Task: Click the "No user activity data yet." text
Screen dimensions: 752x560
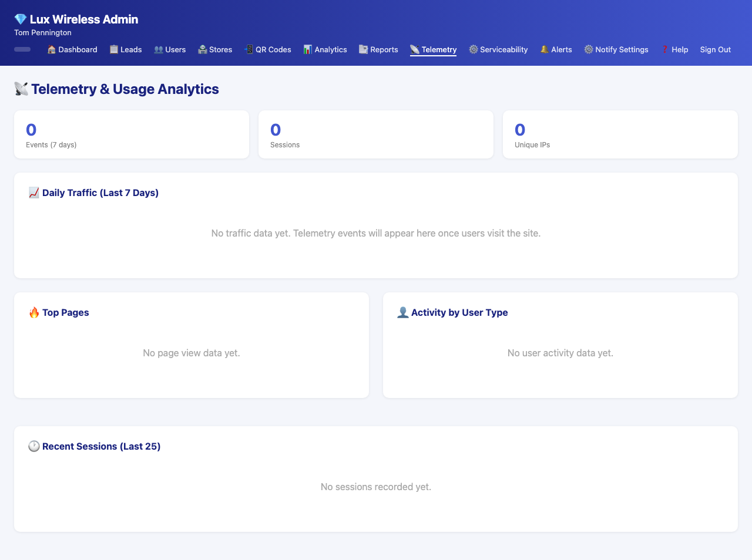Action: (560, 353)
